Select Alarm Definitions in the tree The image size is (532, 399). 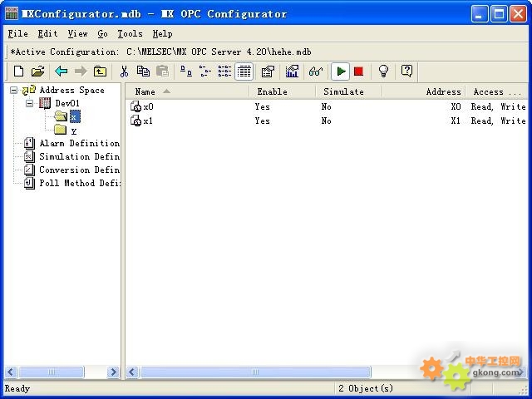(x=80, y=143)
